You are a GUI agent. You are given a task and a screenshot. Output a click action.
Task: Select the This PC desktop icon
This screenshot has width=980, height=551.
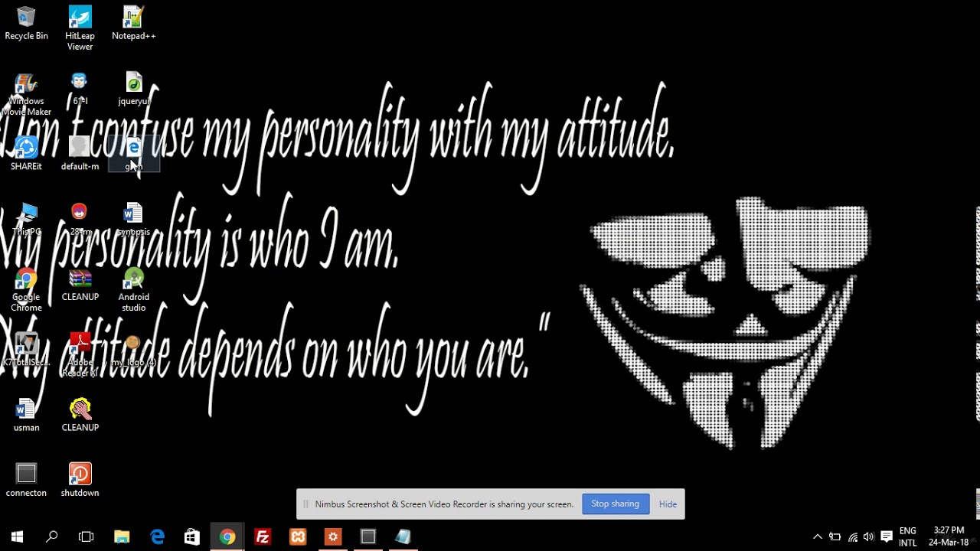(x=26, y=219)
